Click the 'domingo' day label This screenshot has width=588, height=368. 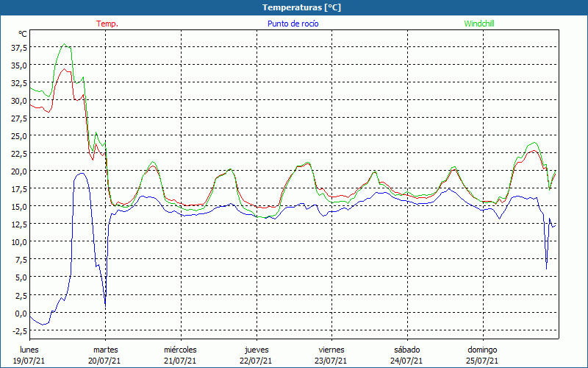pyautogui.click(x=482, y=350)
